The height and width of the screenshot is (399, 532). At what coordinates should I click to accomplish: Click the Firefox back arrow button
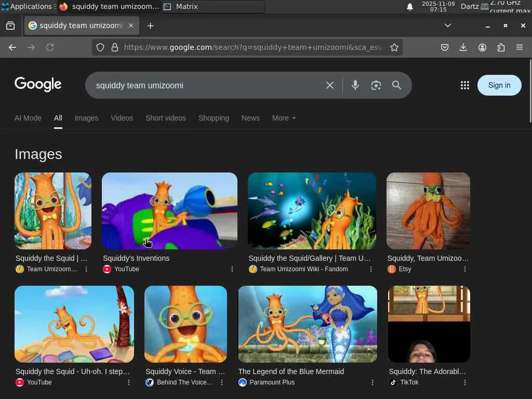tap(12, 47)
